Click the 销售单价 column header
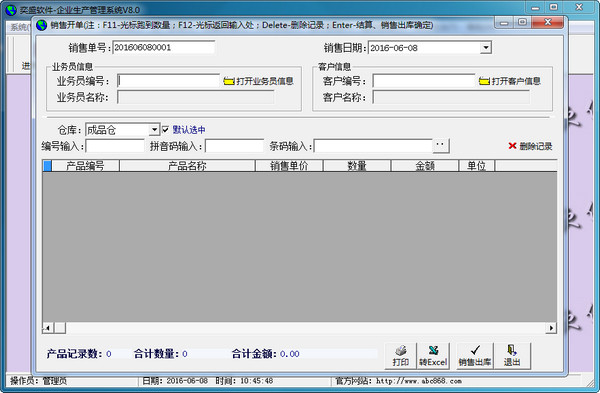 (x=289, y=166)
